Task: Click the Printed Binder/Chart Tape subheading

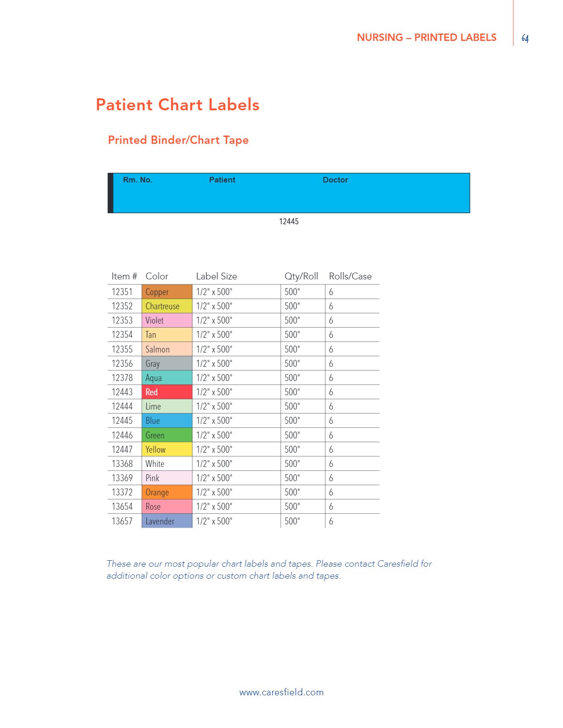Action: click(178, 140)
